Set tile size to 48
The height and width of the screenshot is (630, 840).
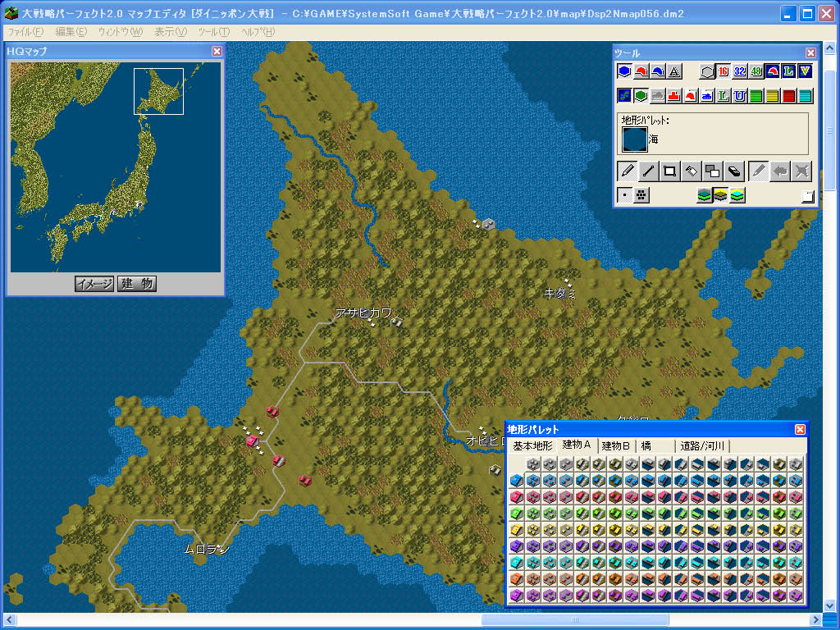click(756, 71)
